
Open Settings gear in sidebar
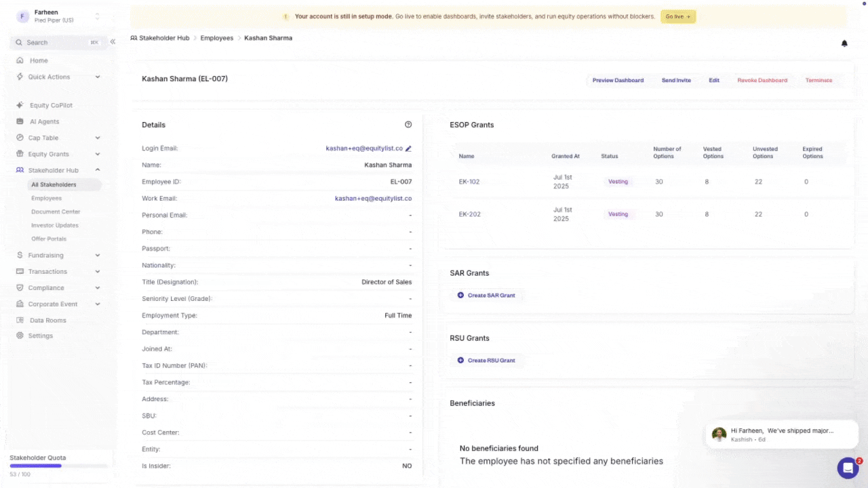[x=20, y=335]
